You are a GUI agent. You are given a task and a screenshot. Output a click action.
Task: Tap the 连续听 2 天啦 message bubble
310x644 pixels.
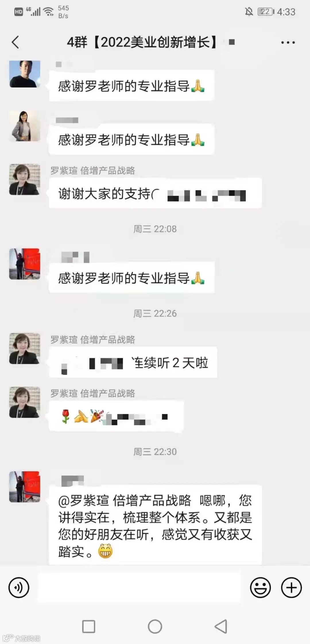(x=133, y=362)
